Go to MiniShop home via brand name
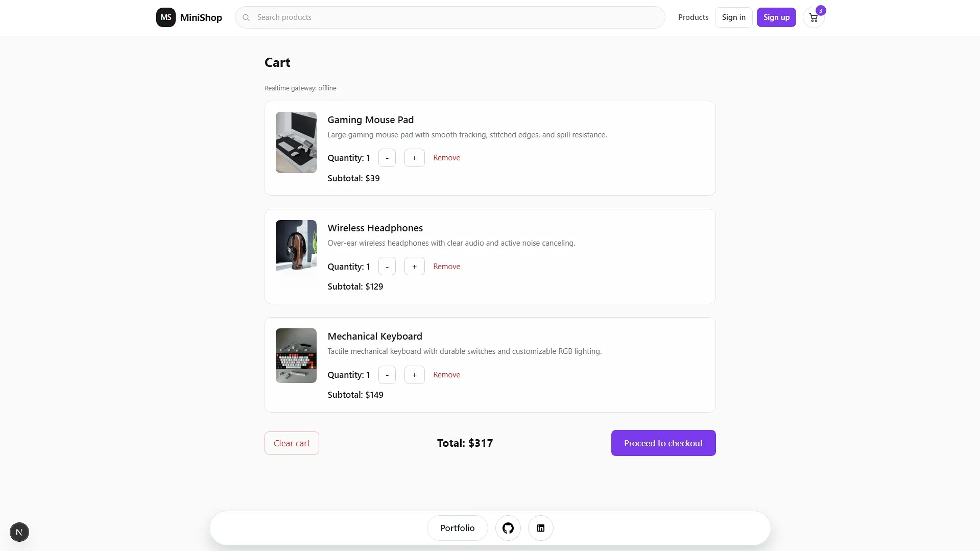The height and width of the screenshot is (551, 980). [201, 17]
